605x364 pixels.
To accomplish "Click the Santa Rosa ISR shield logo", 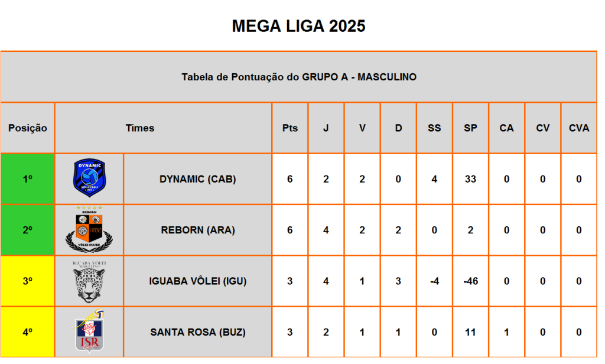I will [89, 331].
